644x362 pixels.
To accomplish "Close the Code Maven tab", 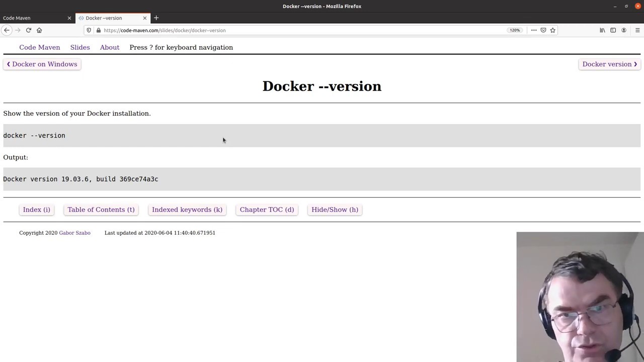I will [x=69, y=18].
